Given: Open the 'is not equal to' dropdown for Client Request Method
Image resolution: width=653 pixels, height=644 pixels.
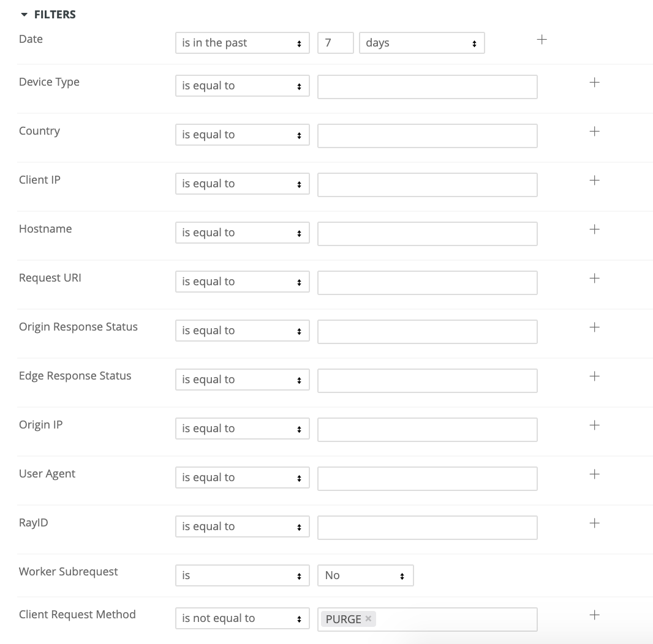Looking at the screenshot, I should 242,618.
